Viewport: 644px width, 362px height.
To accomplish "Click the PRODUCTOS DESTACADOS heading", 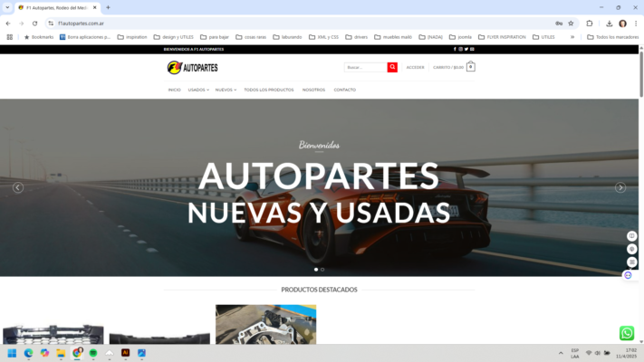I will click(x=319, y=290).
